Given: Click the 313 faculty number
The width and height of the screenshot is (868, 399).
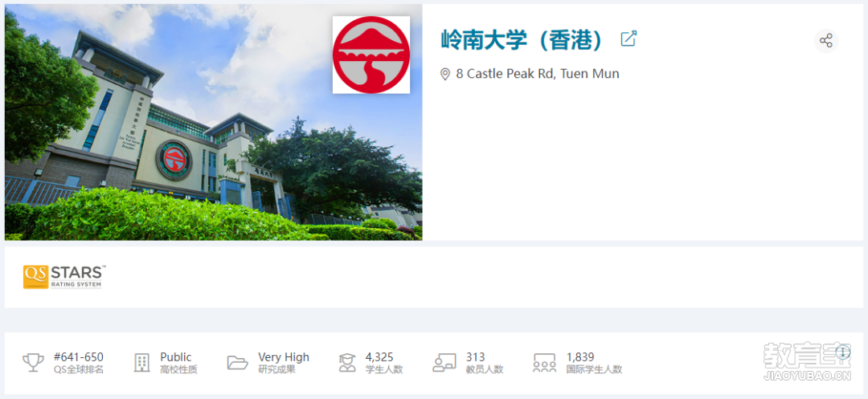Looking at the screenshot, I should 476,357.
